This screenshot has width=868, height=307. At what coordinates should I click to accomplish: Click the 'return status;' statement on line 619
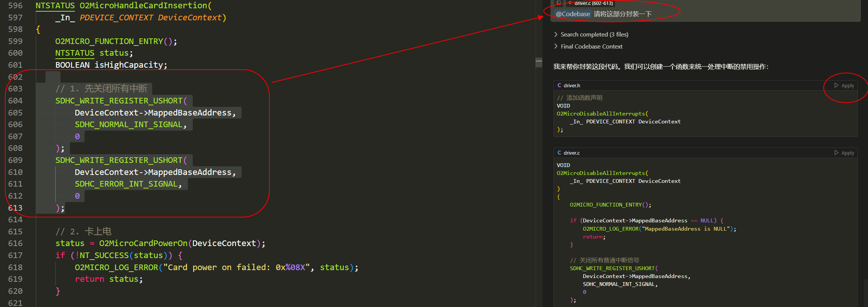pyautogui.click(x=109, y=279)
